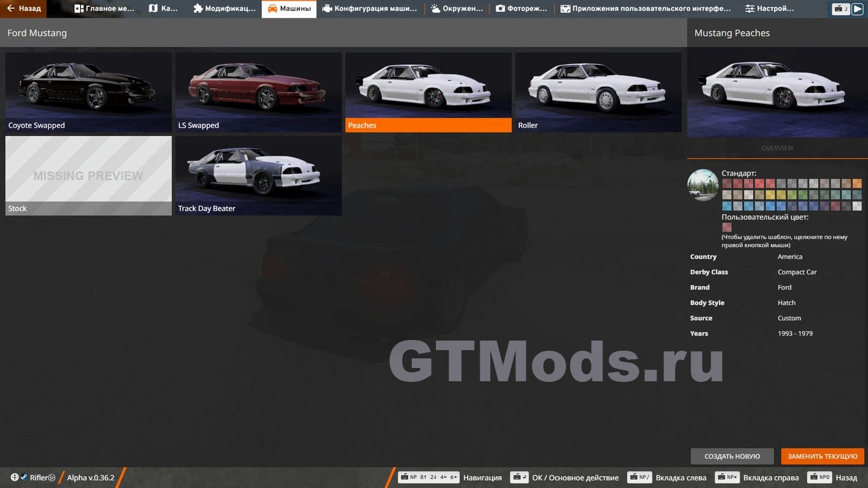The width and height of the screenshot is (868, 488).
Task: Open the Приложения пользовательского интерфейса tab
Action: tap(646, 9)
